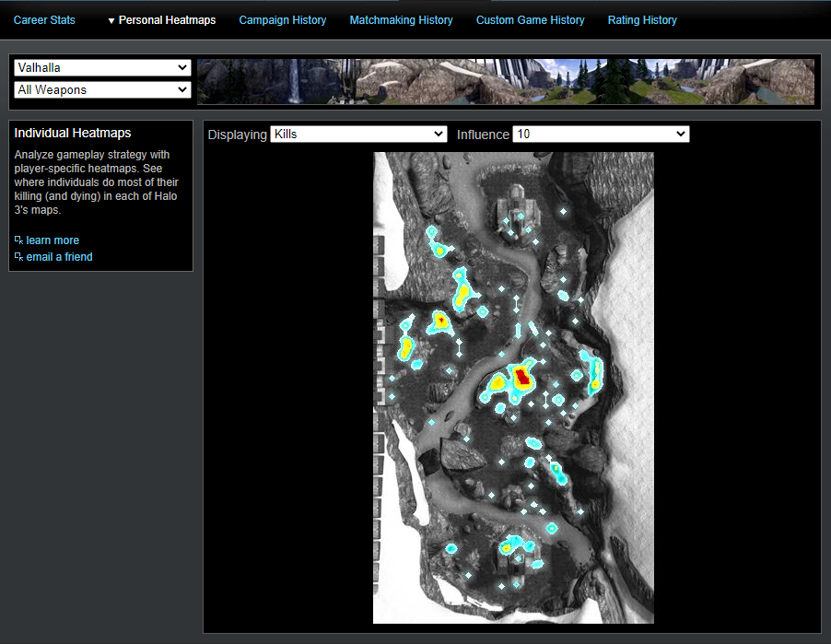
Task: Click the Personal Heatmaps arrow marker
Action: 111,20
